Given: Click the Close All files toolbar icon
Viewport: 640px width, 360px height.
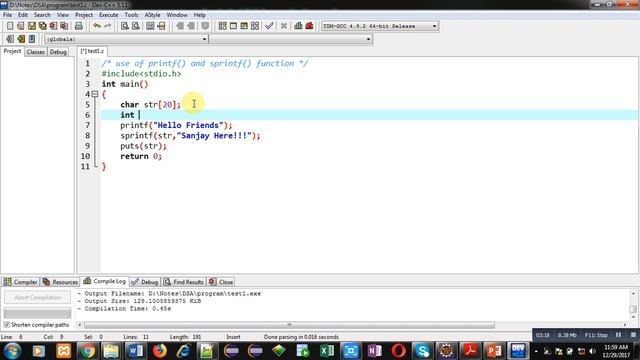Looking at the screenshot, I should [x=64, y=26].
